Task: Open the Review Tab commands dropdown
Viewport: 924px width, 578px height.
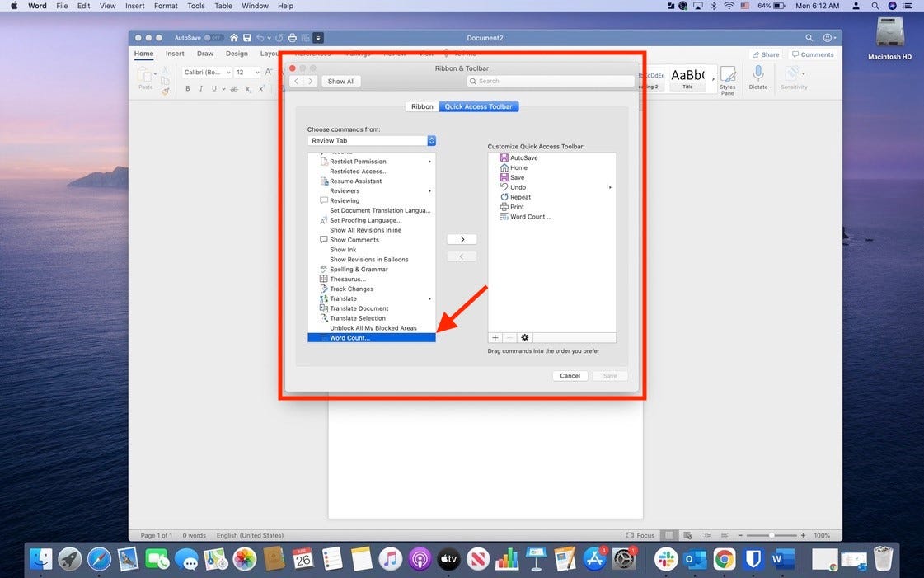Action: pyautogui.click(x=371, y=141)
